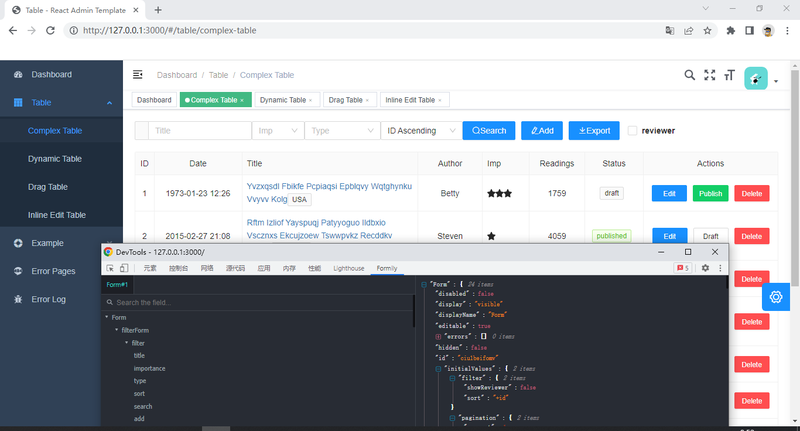Viewport: 800px width, 431px height.
Task: Collapse the filter tree node
Action: tap(126, 343)
